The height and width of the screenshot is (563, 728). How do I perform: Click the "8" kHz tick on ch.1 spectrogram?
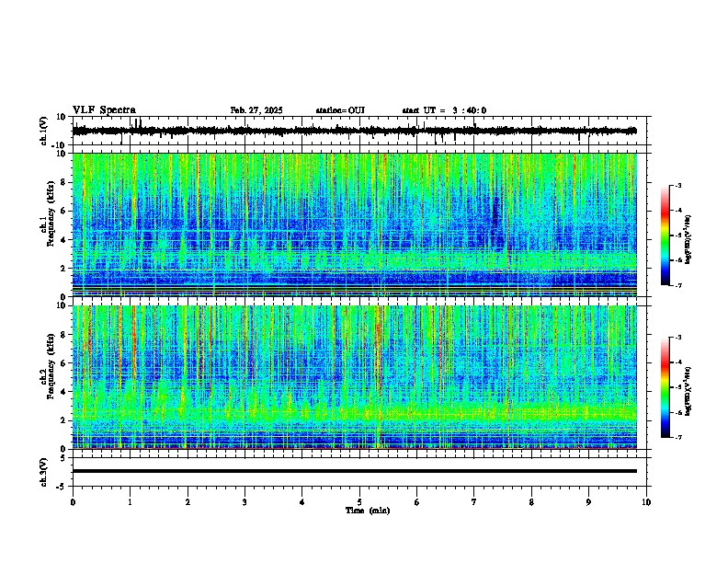click(64, 182)
